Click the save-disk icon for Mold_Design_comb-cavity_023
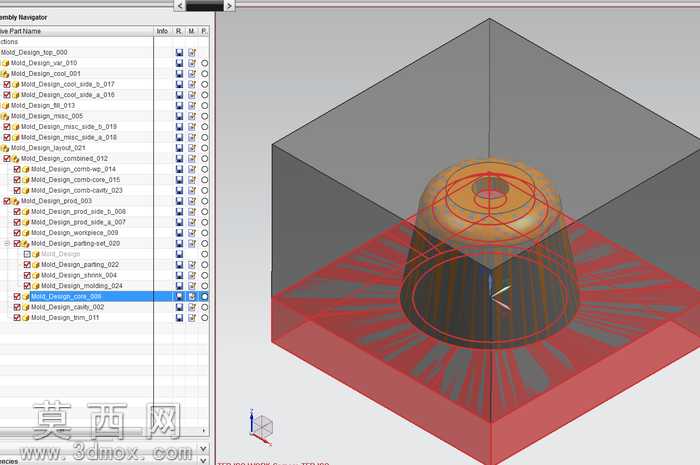Viewport: 700px width, 465px height. tap(179, 191)
